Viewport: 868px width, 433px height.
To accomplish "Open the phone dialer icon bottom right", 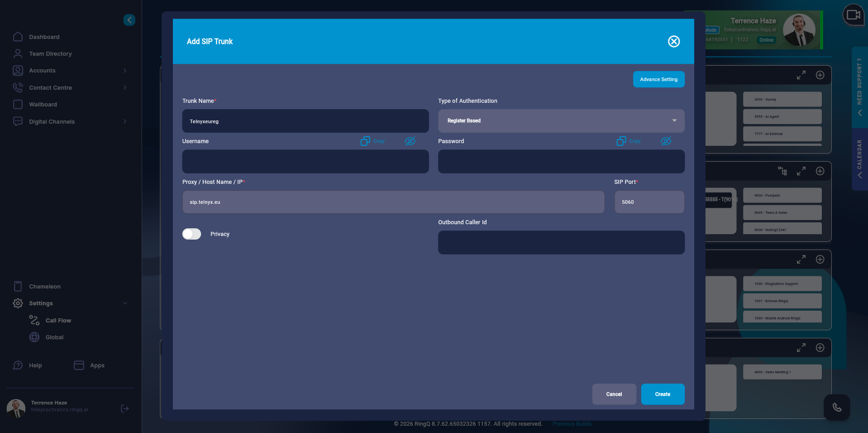I will [x=837, y=408].
